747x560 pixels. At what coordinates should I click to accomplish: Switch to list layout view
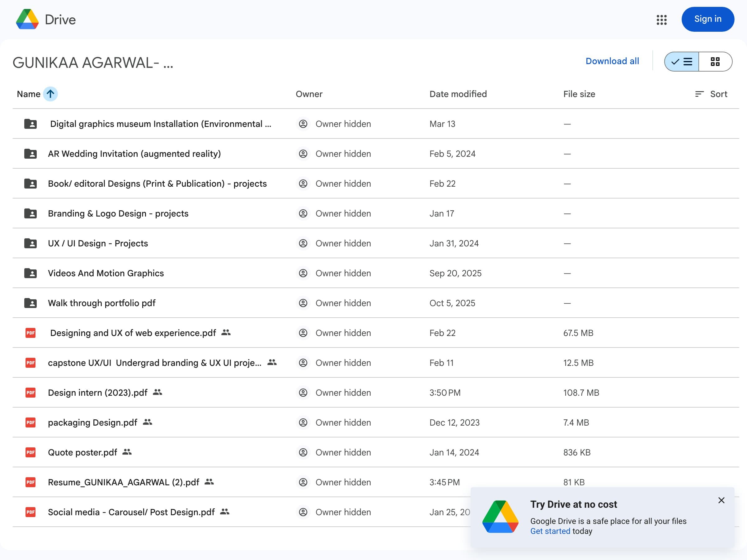pos(682,61)
